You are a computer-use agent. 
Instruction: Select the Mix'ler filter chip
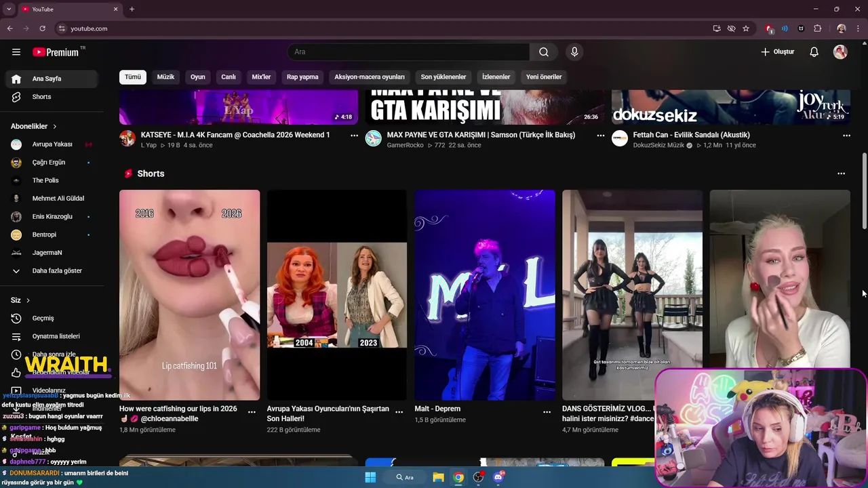(261, 77)
